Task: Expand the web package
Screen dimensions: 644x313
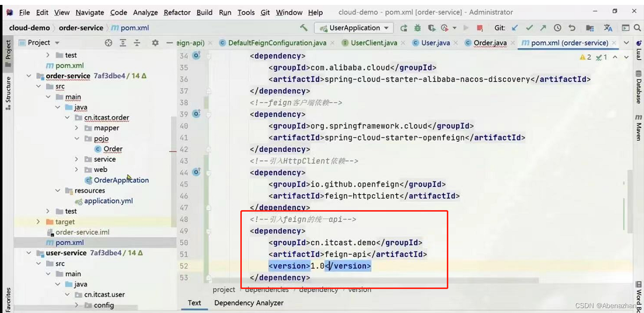Action: [x=77, y=169]
